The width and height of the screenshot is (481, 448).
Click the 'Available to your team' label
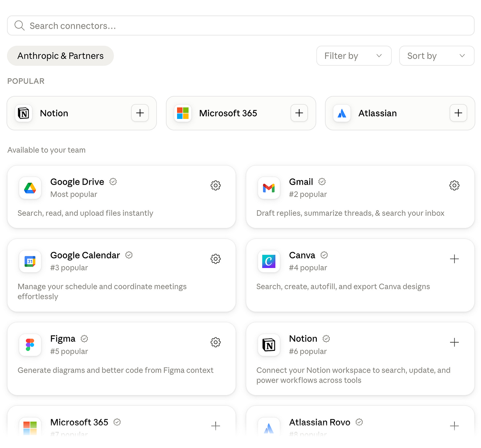click(47, 150)
